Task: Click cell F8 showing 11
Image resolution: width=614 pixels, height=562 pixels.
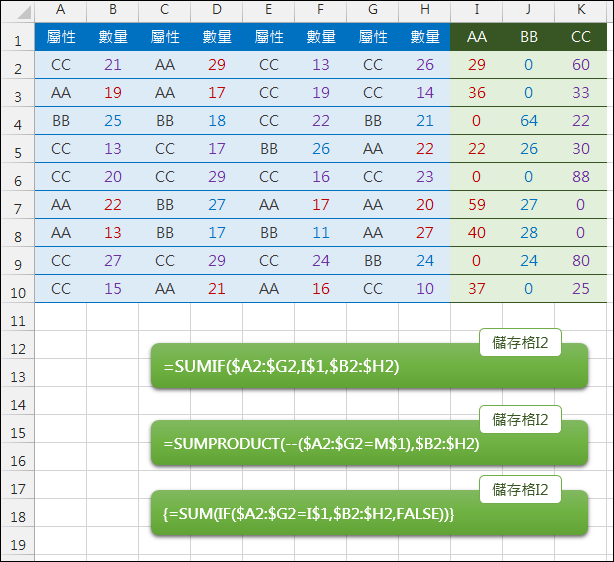Action: [x=320, y=233]
